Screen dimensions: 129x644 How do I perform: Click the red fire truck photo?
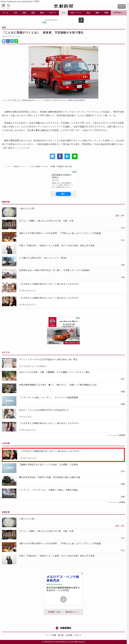[63, 72]
